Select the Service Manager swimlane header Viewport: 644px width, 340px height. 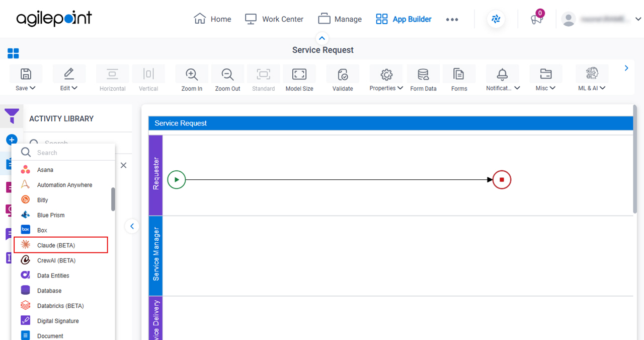[x=155, y=255]
